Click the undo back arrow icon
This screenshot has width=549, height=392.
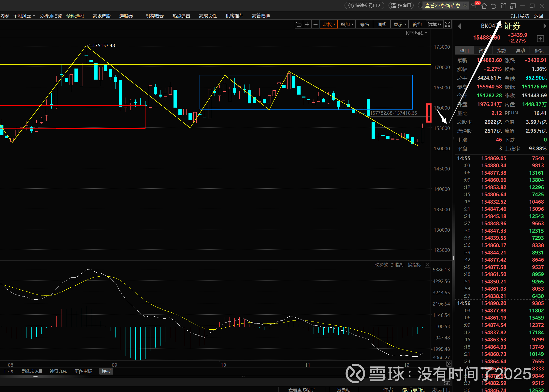(493, 6)
